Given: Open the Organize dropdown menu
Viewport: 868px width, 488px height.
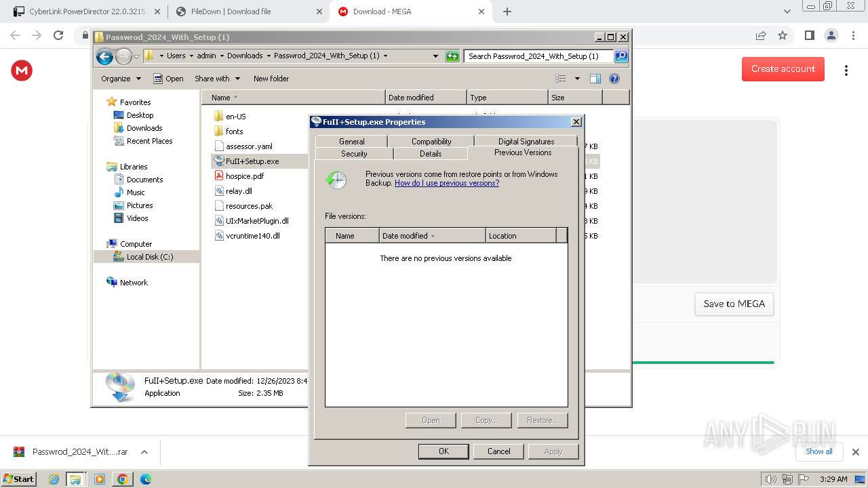Looking at the screenshot, I should tap(121, 79).
